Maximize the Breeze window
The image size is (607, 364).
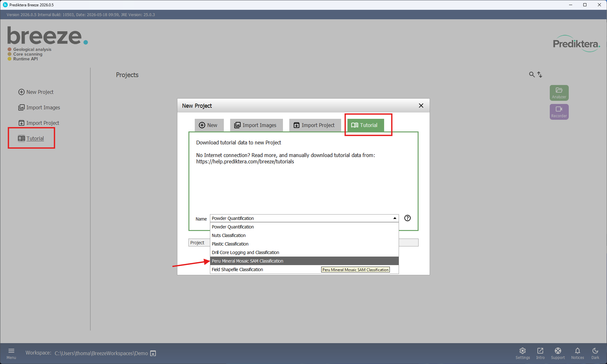tap(585, 5)
